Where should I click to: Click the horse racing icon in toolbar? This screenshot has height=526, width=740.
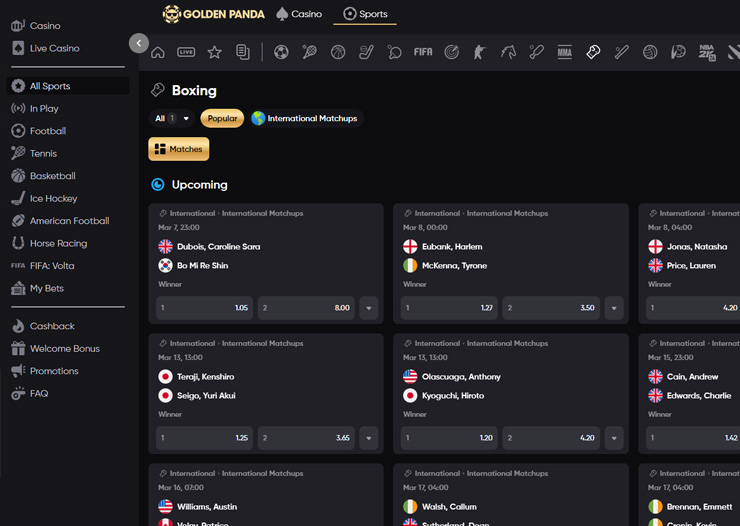pyautogui.click(x=508, y=52)
